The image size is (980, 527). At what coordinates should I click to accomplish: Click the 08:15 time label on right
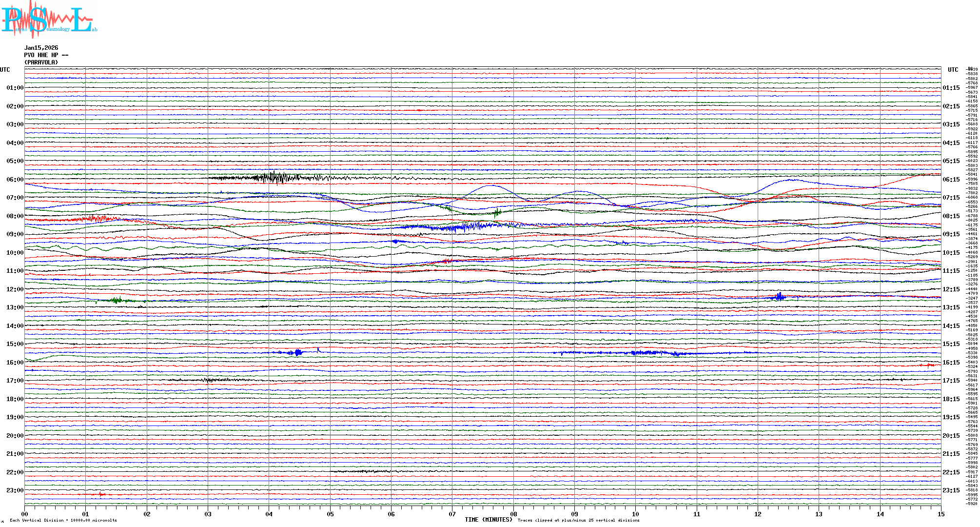pyautogui.click(x=951, y=216)
